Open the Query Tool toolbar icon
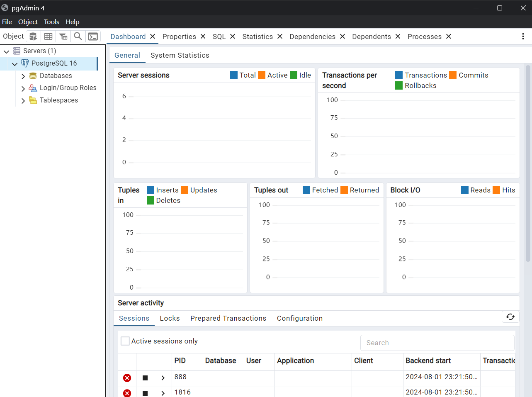 click(33, 37)
